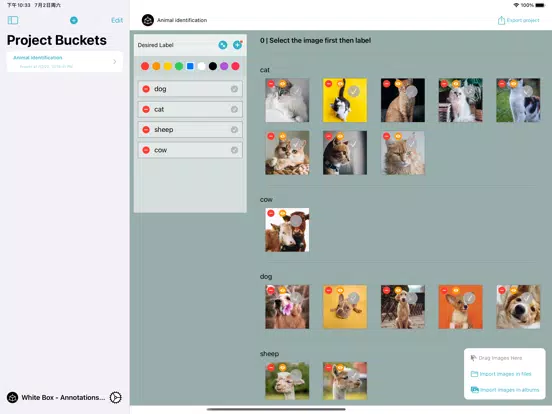Toggle eye icon on the cow image
552x414 pixels.
click(282, 213)
